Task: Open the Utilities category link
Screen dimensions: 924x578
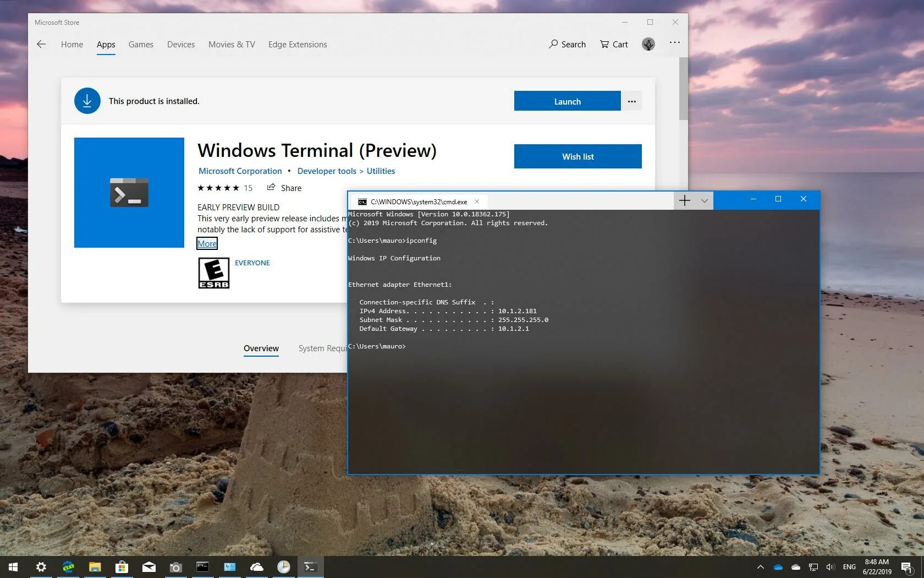Action: pyautogui.click(x=381, y=171)
